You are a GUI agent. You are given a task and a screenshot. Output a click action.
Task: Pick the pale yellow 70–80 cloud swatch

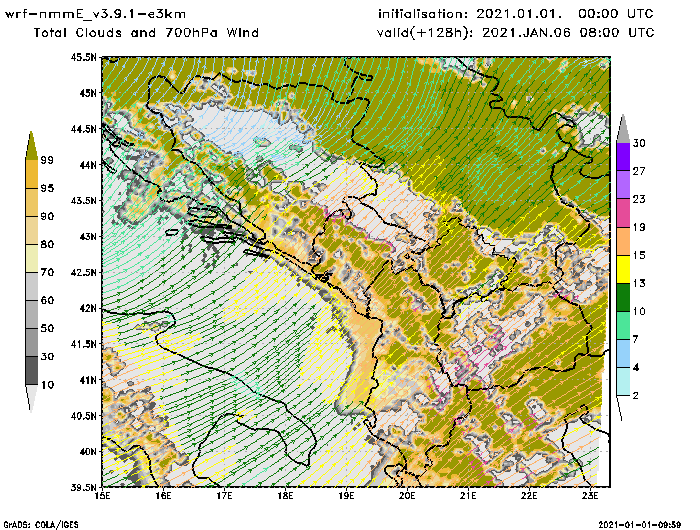click(x=32, y=259)
